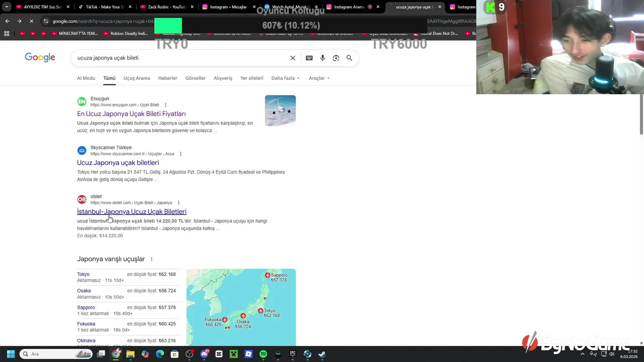The height and width of the screenshot is (362, 644).
Task: Search by image with Google Lens
Action: [336, 58]
